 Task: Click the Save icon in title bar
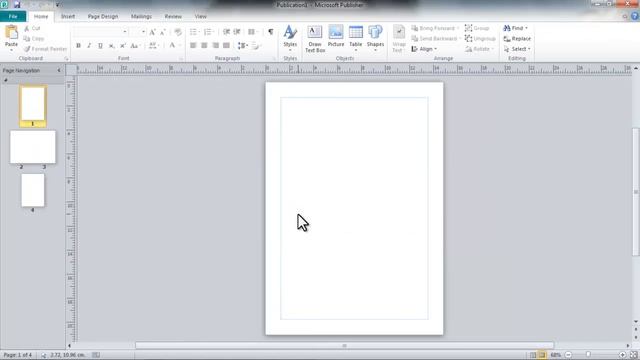pos(17,5)
